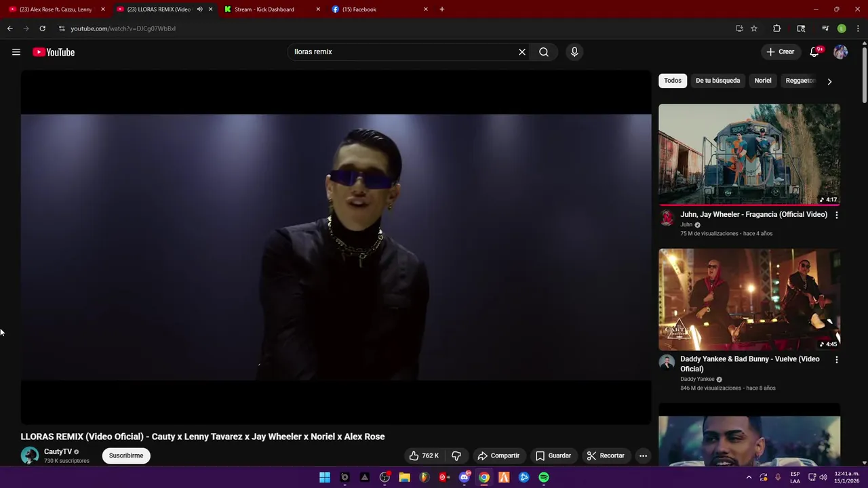Open the YouTube account avatar menu
Screen dimensions: 868x488
[x=840, y=52]
